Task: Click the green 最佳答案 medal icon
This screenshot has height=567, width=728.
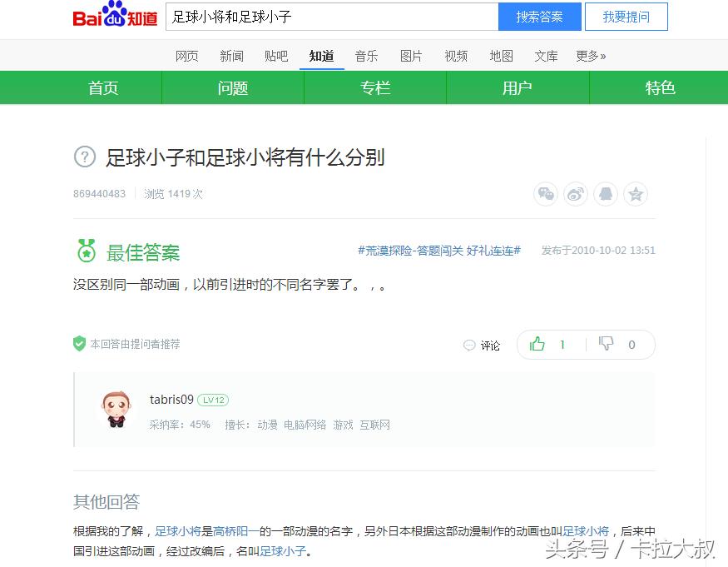Action: click(87, 251)
